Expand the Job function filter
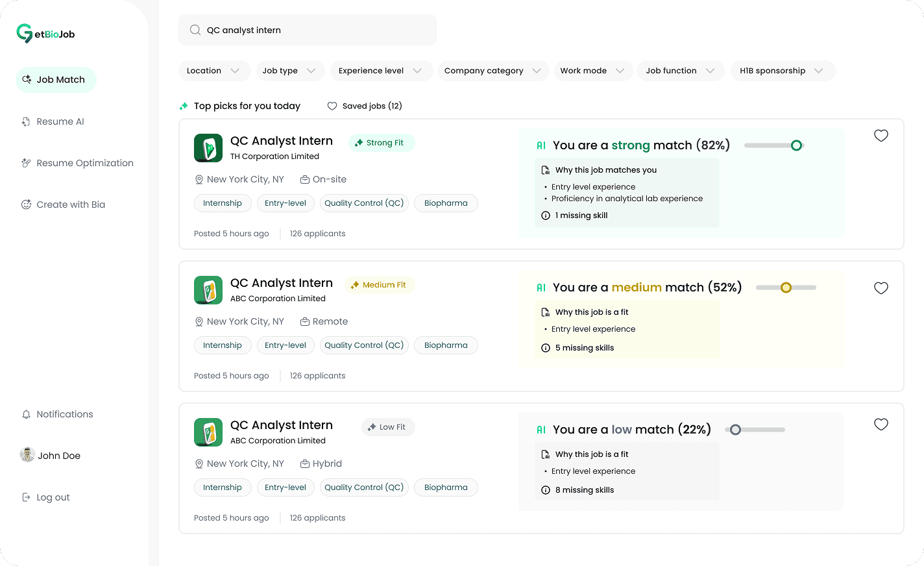The image size is (924, 566). [x=681, y=71]
